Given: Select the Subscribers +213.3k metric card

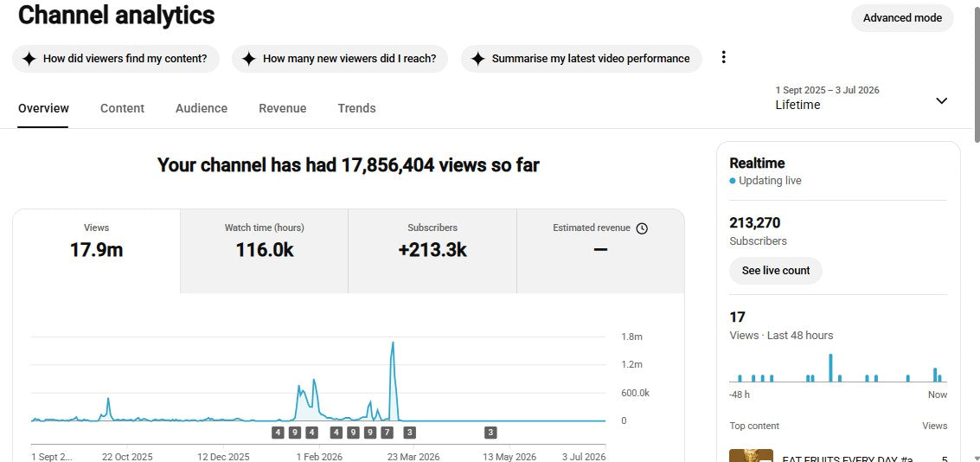Looking at the screenshot, I should pos(432,251).
